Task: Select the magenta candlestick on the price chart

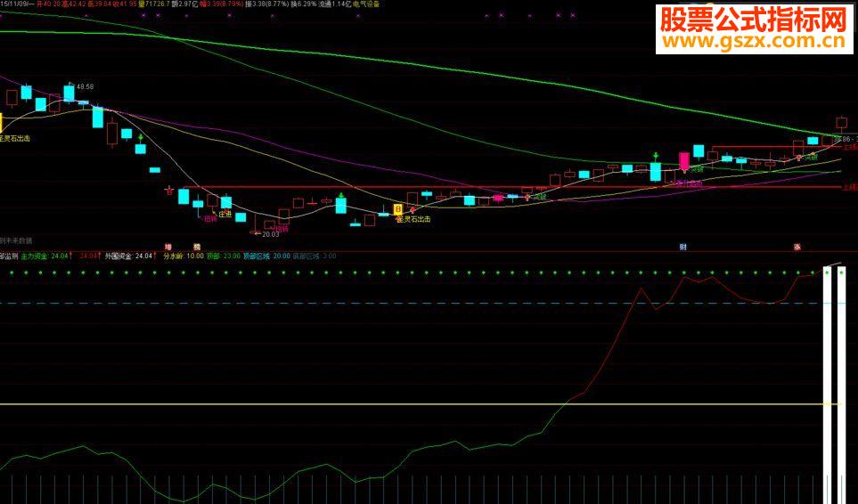Action: coord(684,162)
